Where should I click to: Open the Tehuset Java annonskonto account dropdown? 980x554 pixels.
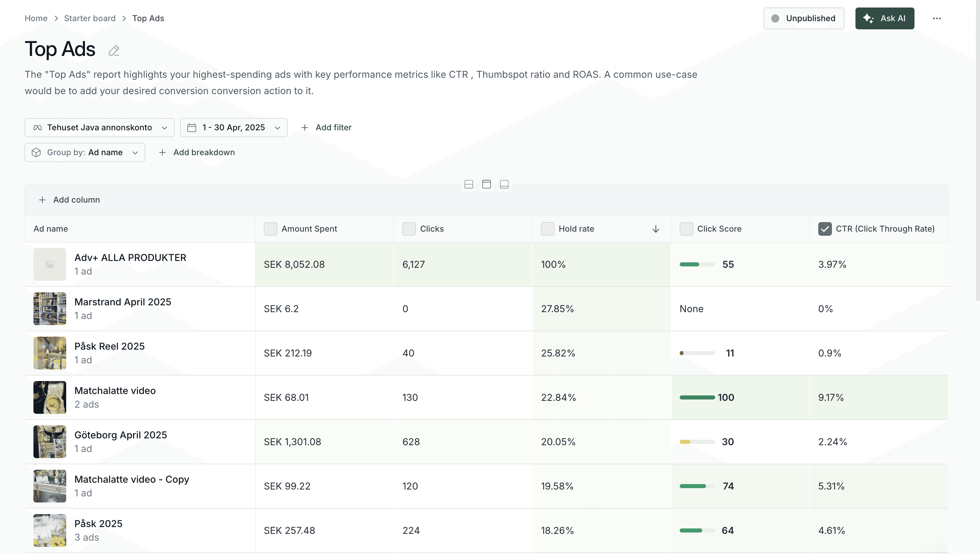coord(99,128)
